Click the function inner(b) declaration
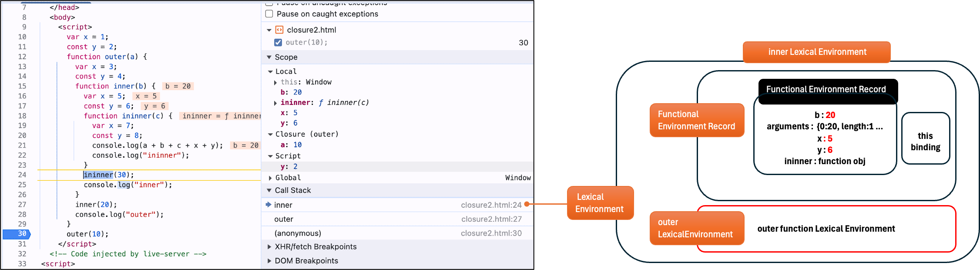 tap(115, 86)
